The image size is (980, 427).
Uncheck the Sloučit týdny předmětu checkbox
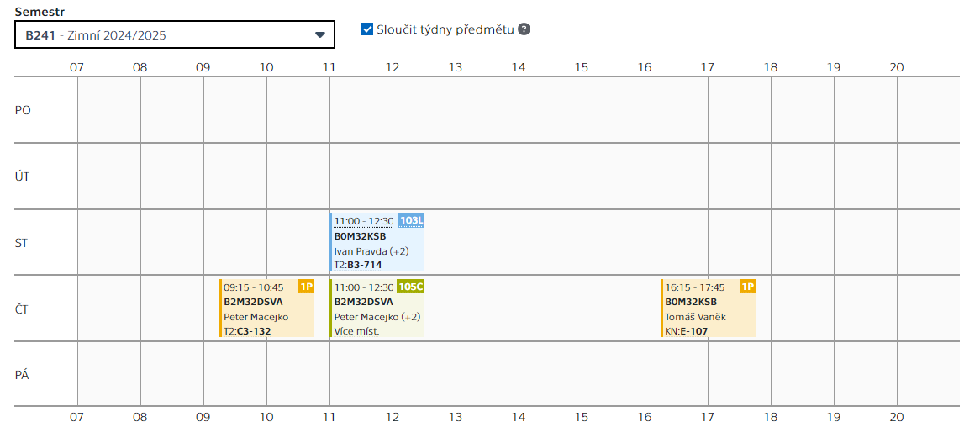[367, 29]
